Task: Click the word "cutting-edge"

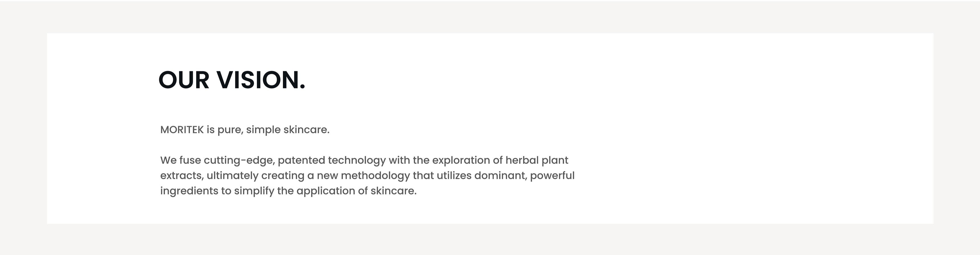Action: pyautogui.click(x=239, y=161)
